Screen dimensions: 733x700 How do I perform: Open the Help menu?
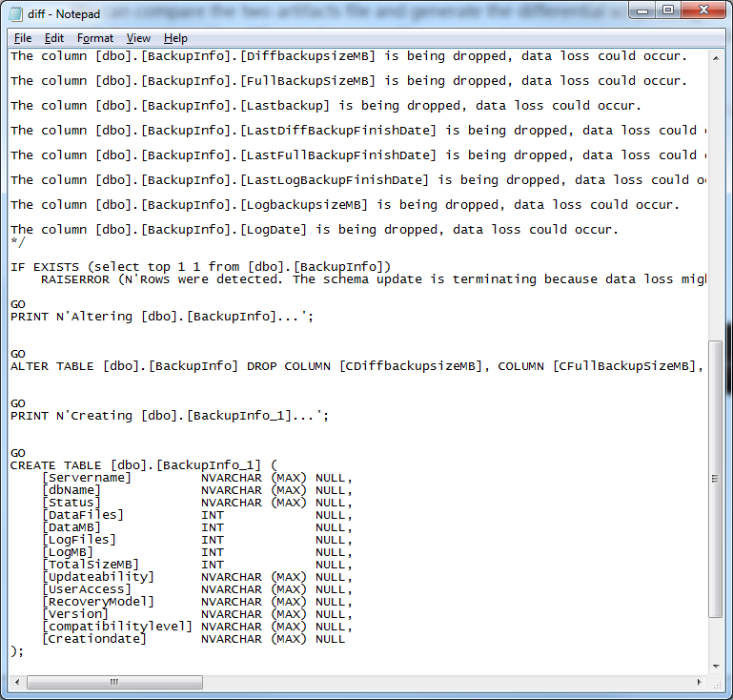click(175, 38)
